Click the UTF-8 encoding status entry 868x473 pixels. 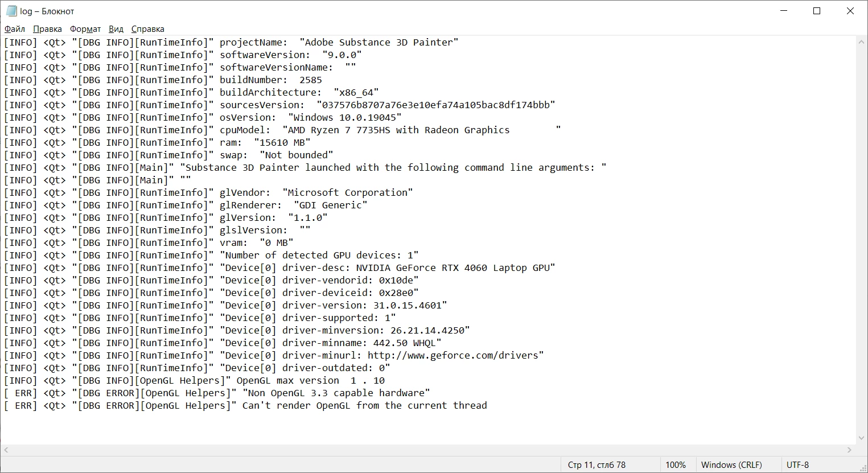(797, 465)
